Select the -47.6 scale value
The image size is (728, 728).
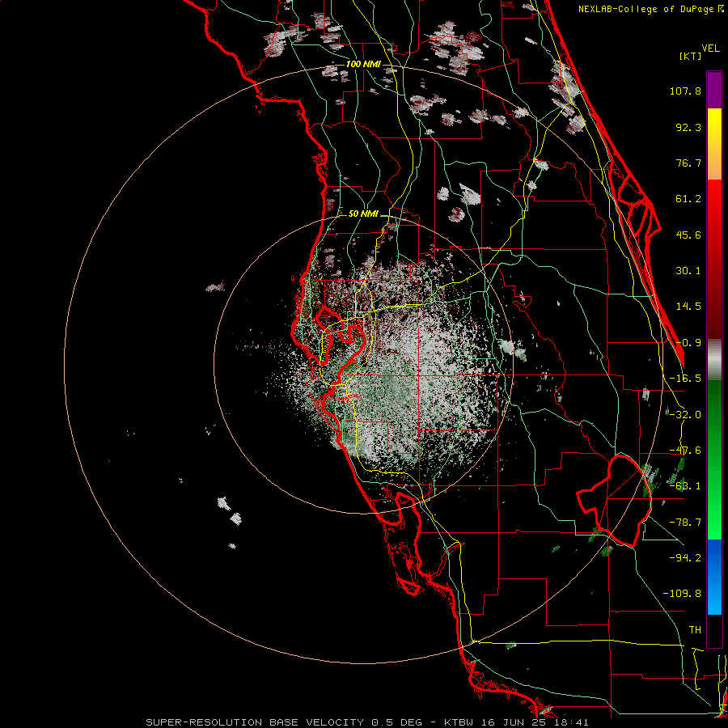685,451
